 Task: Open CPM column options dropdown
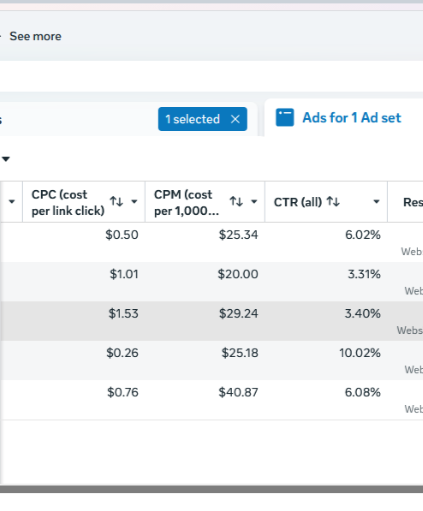click(x=254, y=201)
